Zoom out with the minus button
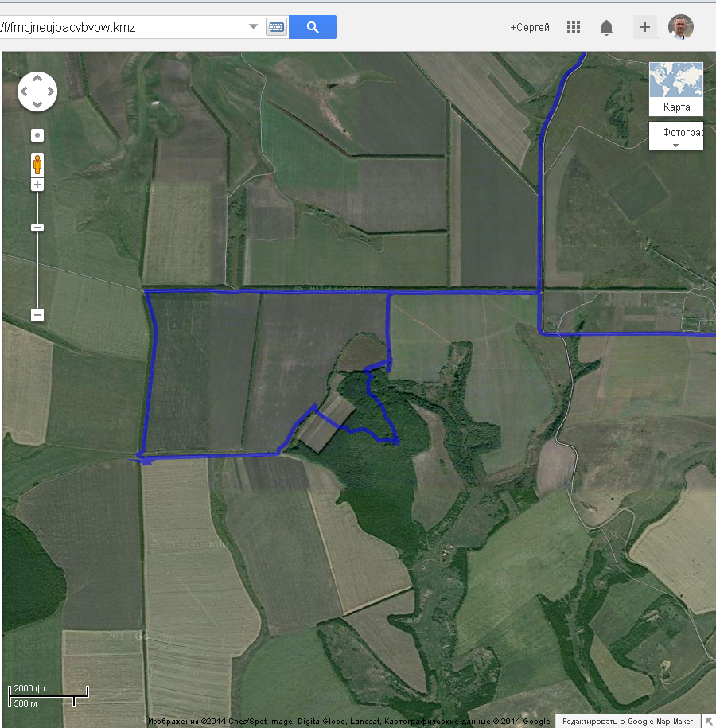716x728 pixels. pos(37,315)
